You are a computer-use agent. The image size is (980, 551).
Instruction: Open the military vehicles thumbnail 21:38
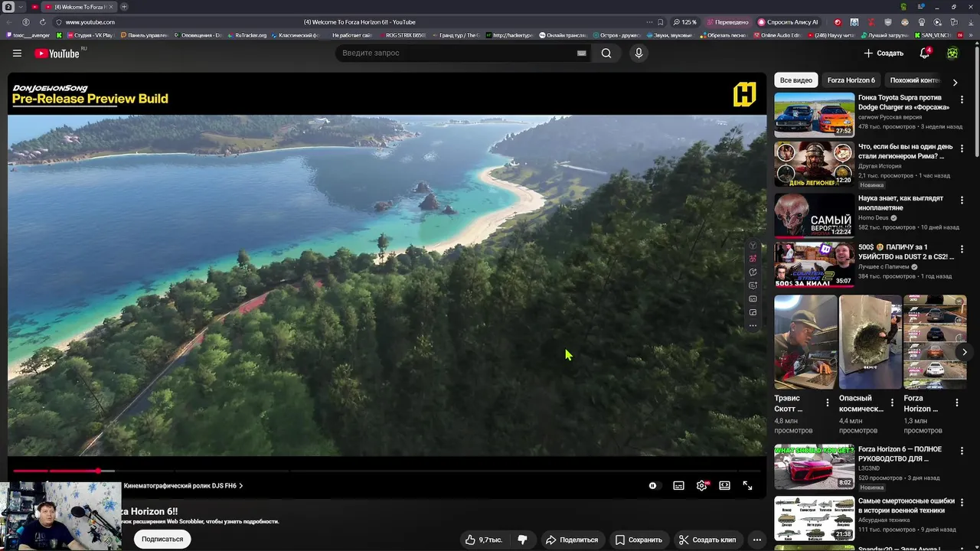coord(814,518)
